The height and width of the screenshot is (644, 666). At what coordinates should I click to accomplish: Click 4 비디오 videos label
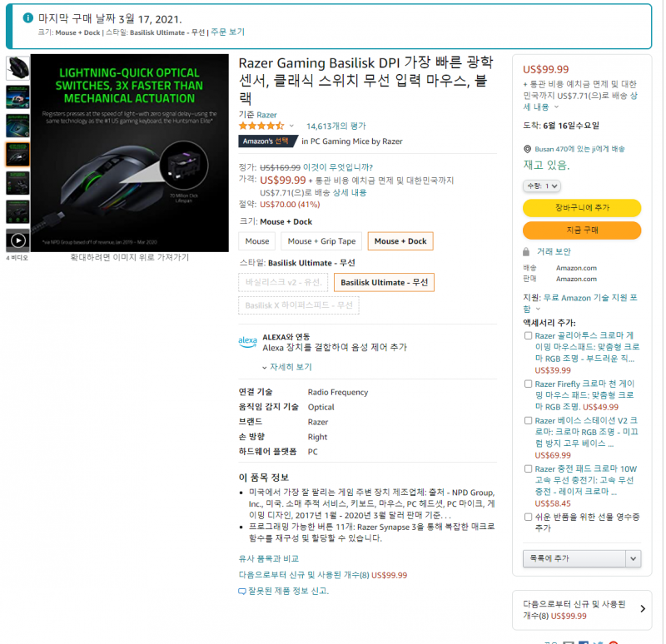point(17,258)
